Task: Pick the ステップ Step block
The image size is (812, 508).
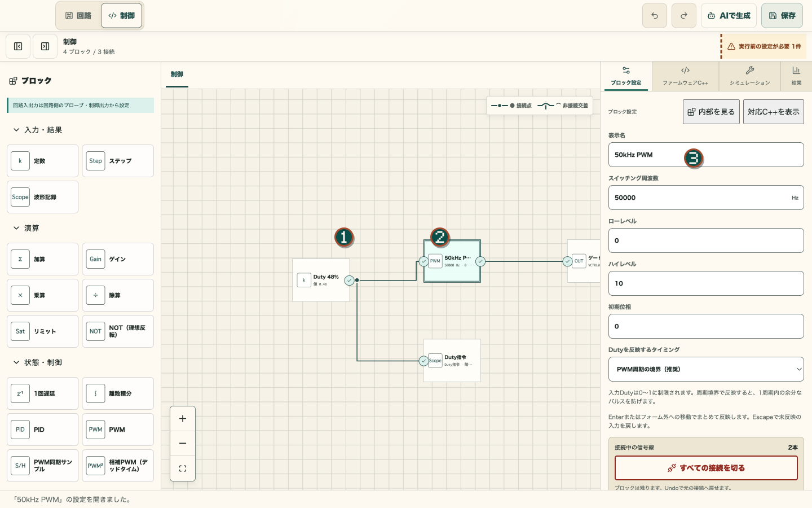Action: 118,161
